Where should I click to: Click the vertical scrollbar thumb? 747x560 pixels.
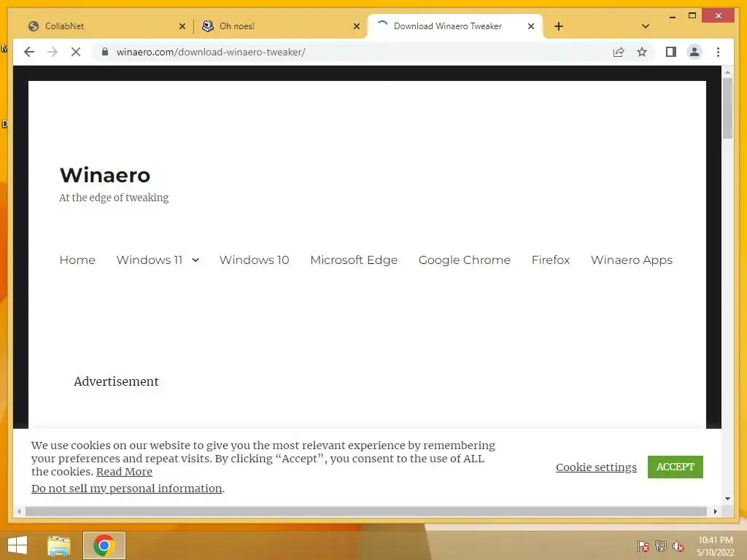click(727, 108)
